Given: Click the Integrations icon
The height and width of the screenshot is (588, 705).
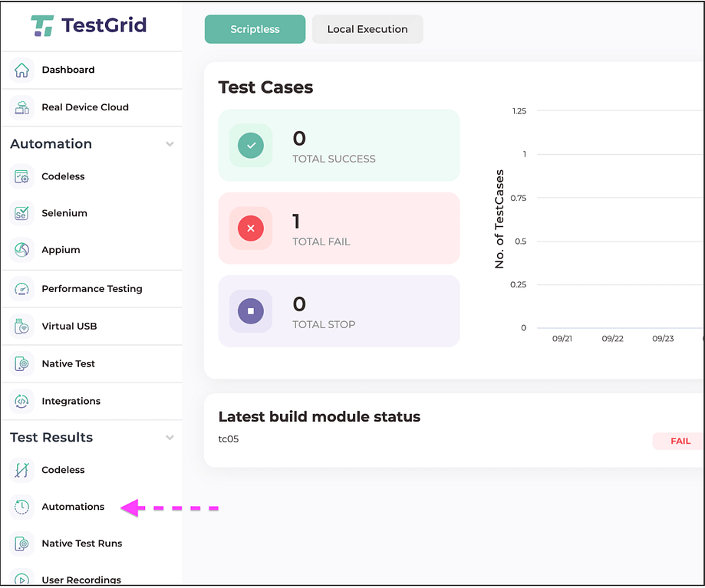Looking at the screenshot, I should tap(21, 401).
